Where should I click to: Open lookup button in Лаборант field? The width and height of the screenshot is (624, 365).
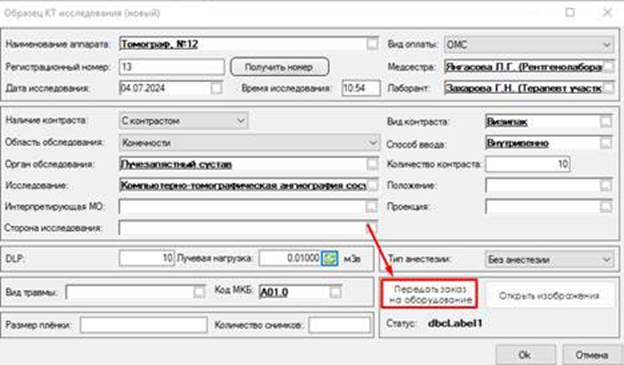608,88
